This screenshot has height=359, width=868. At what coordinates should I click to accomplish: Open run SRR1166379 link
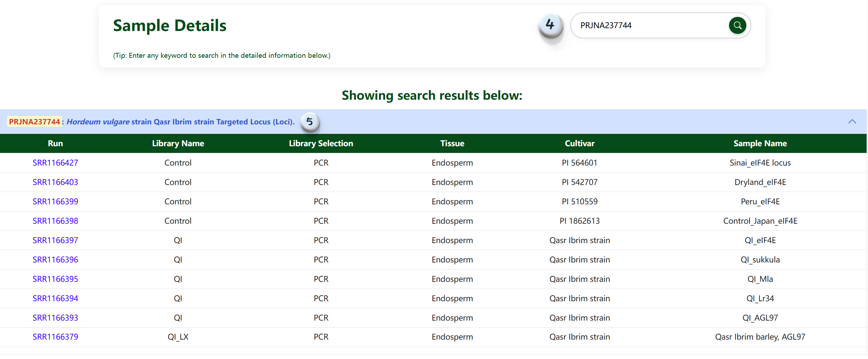[x=55, y=337]
